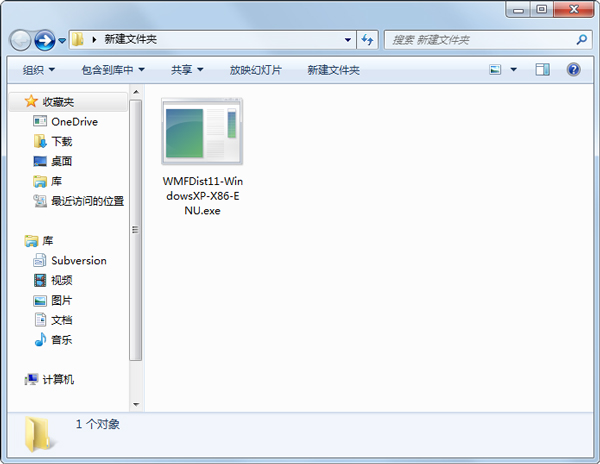Click the back navigation arrow button
This screenshot has width=600, height=464.
coord(21,40)
